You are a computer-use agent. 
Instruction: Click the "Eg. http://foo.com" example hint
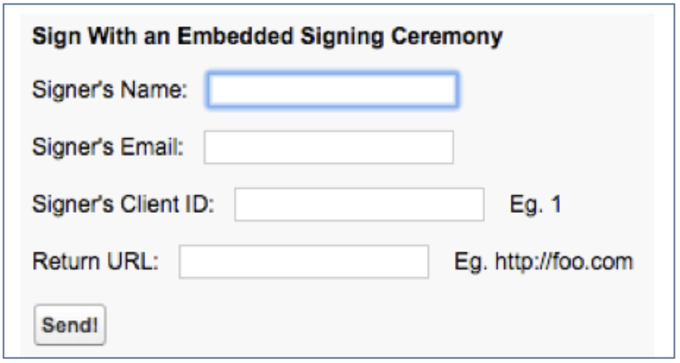coord(544,262)
